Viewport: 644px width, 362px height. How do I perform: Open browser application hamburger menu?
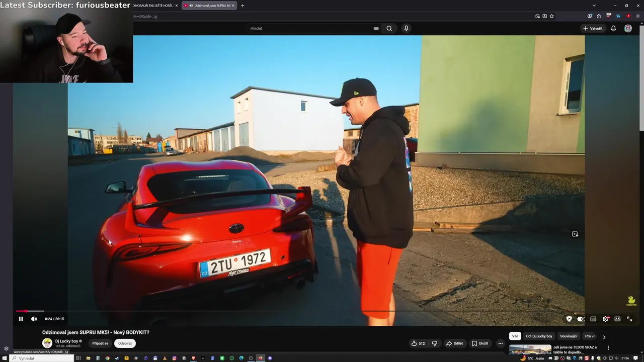click(638, 16)
